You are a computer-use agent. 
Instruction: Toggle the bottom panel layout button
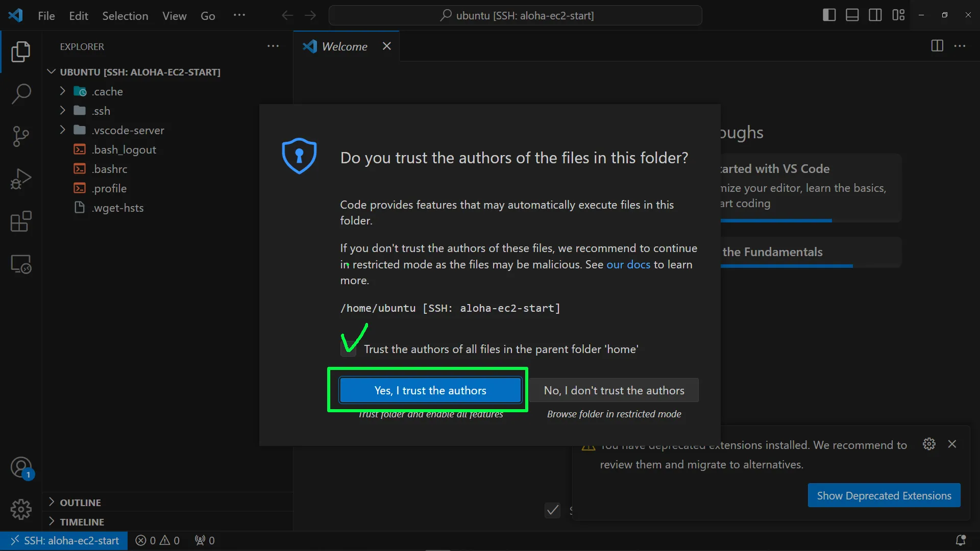click(x=852, y=15)
